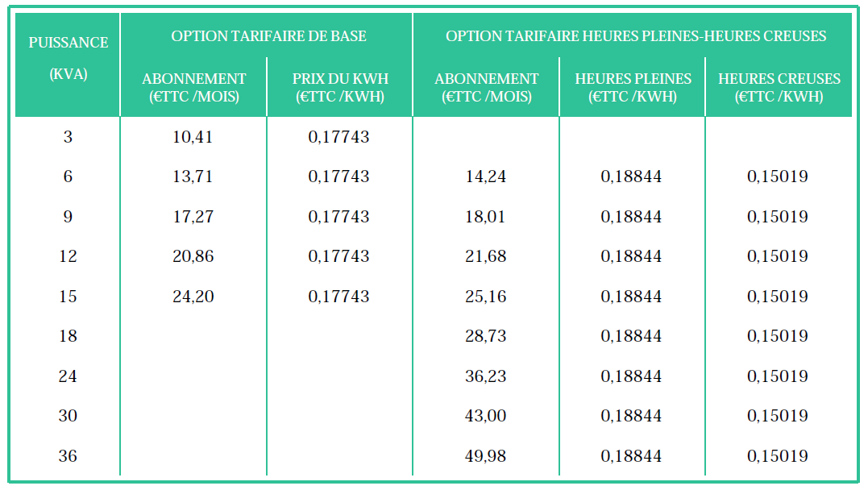868x490 pixels.
Task: Select the 0,15019 off-peak price for 24 kVA
Action: point(778,376)
